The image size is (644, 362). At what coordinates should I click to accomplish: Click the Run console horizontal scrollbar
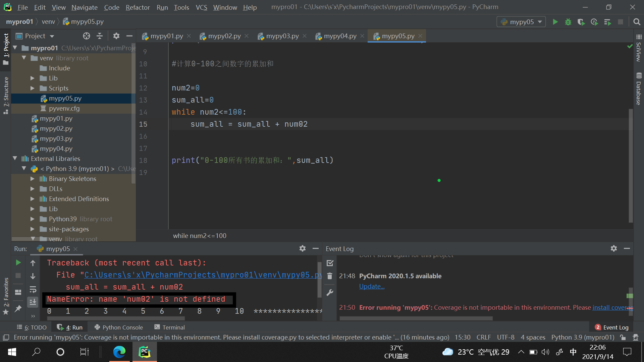click(x=116, y=318)
